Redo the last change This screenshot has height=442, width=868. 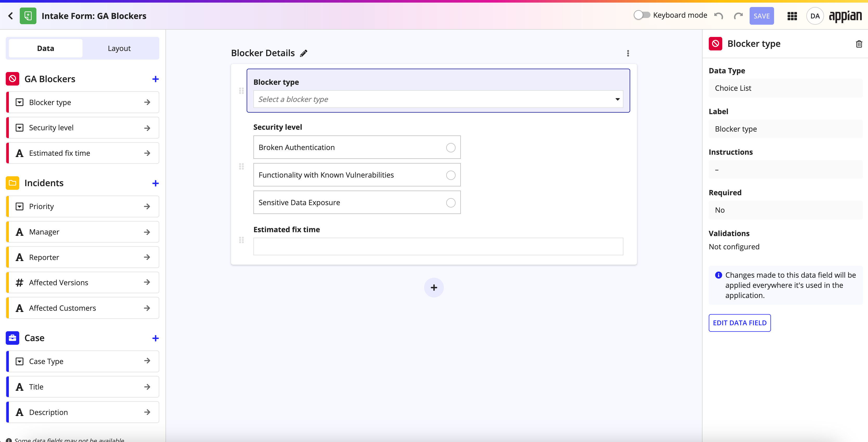click(x=738, y=16)
